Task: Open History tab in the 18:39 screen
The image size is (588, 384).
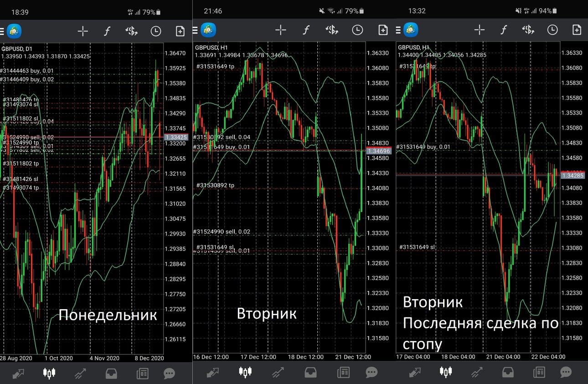Action: click(x=111, y=374)
